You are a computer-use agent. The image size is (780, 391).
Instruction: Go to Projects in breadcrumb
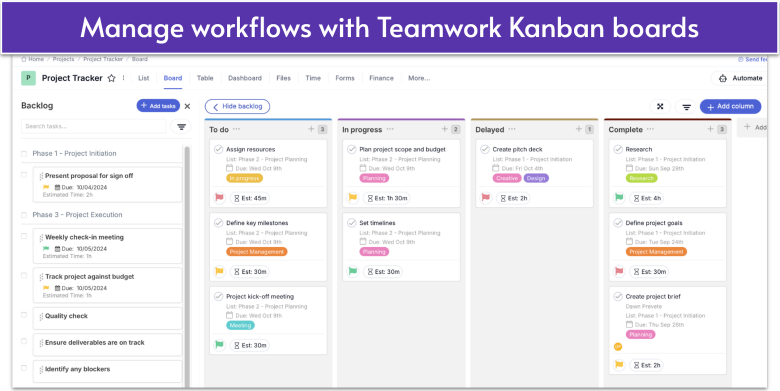point(63,59)
